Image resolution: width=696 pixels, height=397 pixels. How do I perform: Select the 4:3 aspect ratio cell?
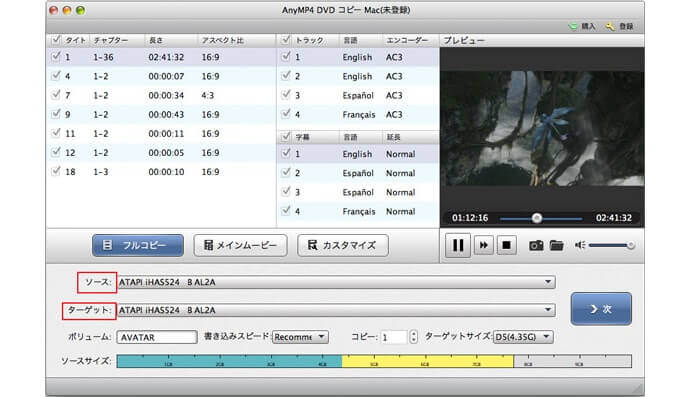pos(208,95)
